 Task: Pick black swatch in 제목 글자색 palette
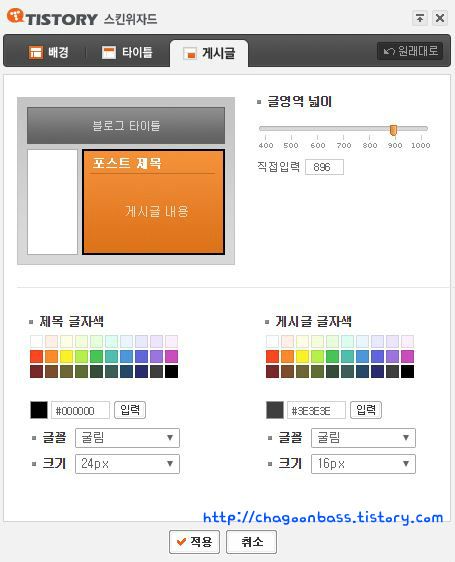pyautogui.click(x=171, y=372)
